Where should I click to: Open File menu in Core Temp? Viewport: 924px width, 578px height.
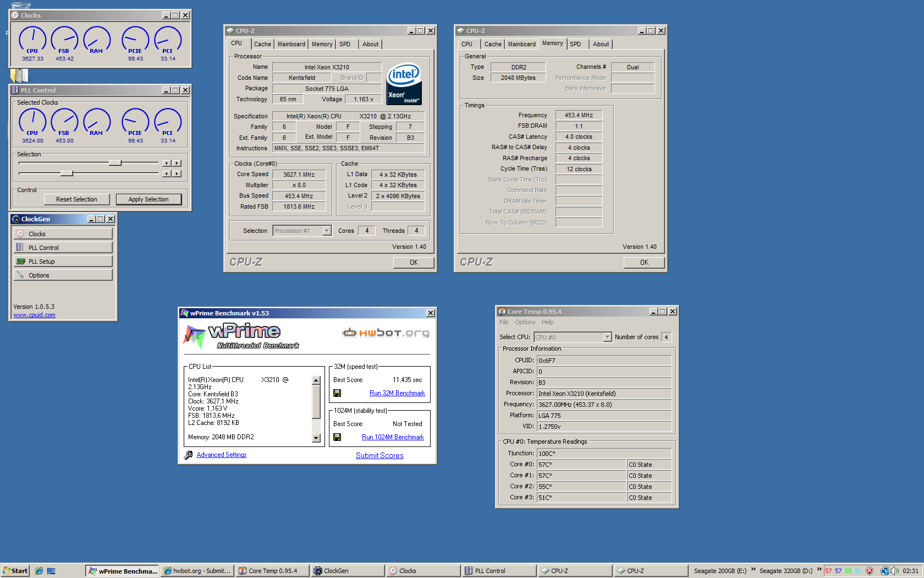504,322
